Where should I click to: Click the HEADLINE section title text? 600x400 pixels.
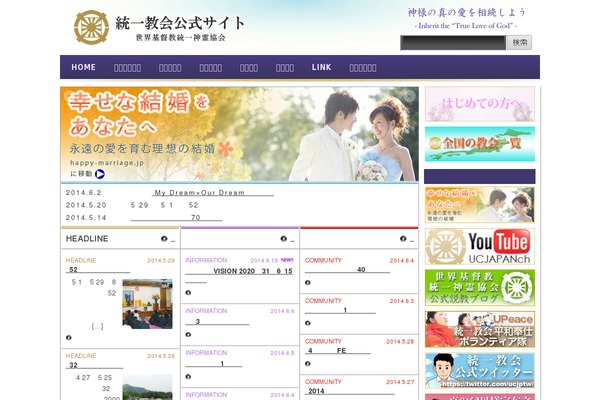point(87,239)
